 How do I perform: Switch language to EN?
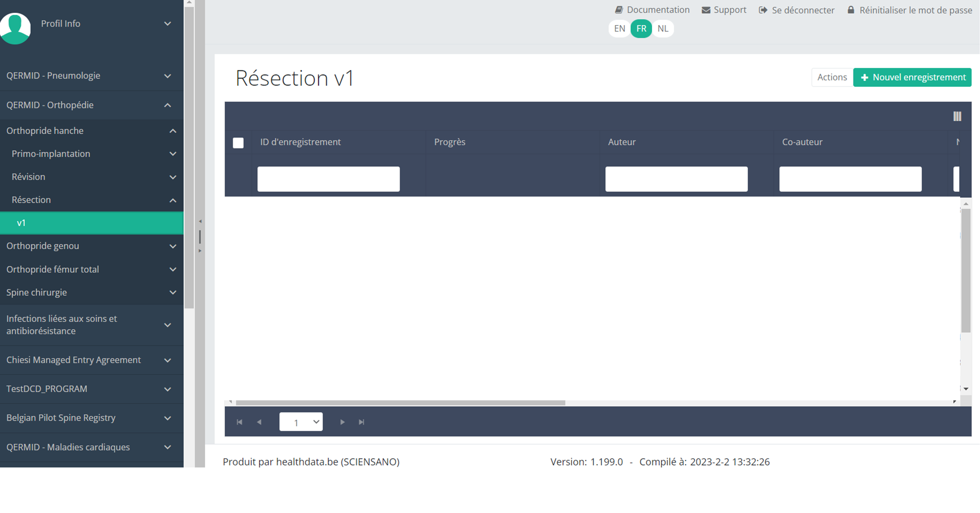619,28
